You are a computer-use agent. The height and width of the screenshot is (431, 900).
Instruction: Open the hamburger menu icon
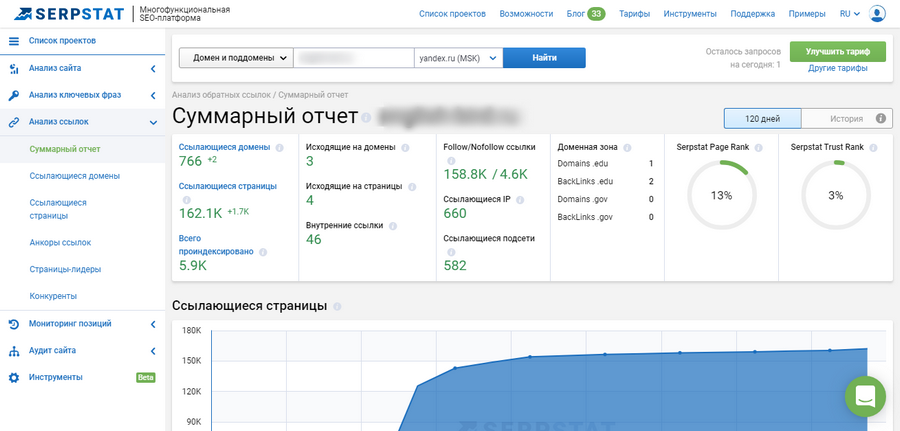click(14, 41)
